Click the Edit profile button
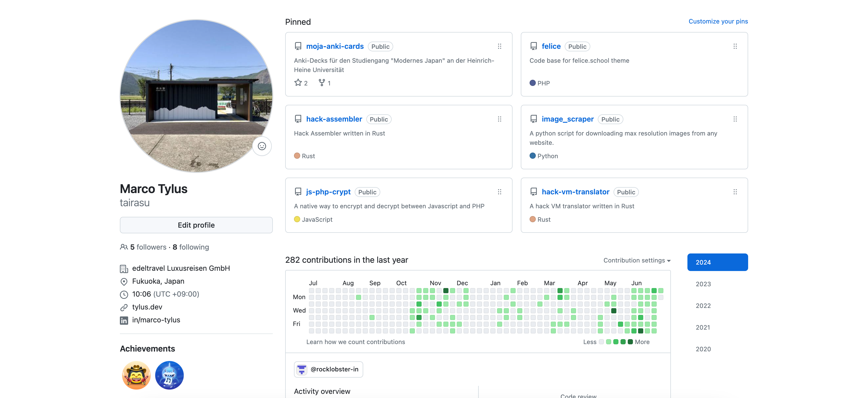 196,225
